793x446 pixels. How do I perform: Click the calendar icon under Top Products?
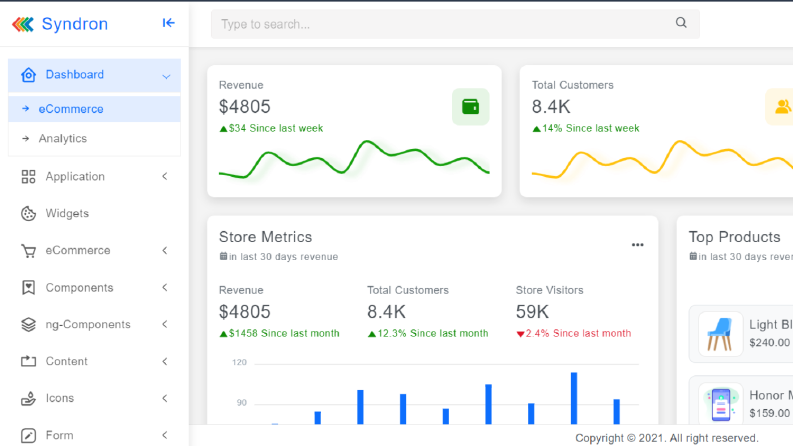[693, 256]
